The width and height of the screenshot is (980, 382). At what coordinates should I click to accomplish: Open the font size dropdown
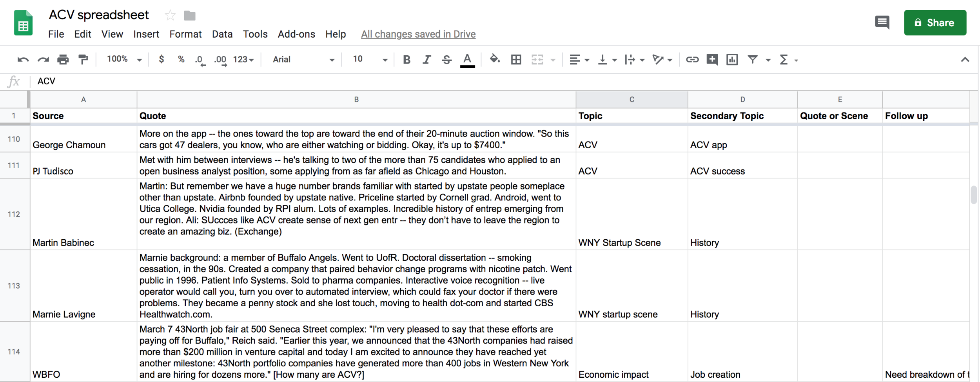click(x=370, y=59)
